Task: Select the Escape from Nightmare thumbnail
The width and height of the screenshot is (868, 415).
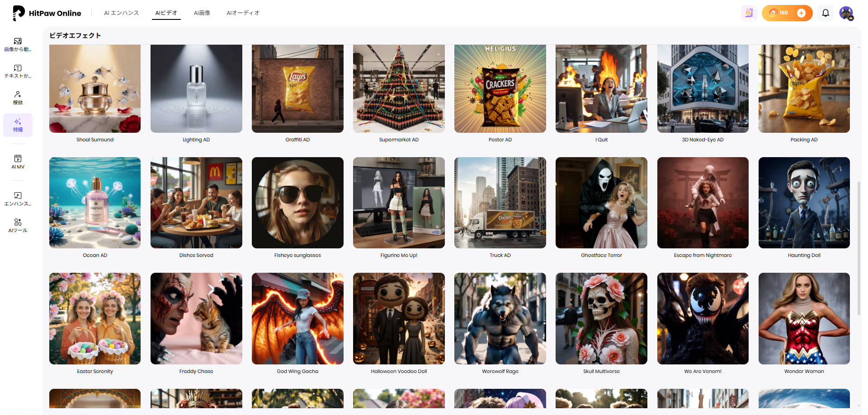Action: click(703, 203)
